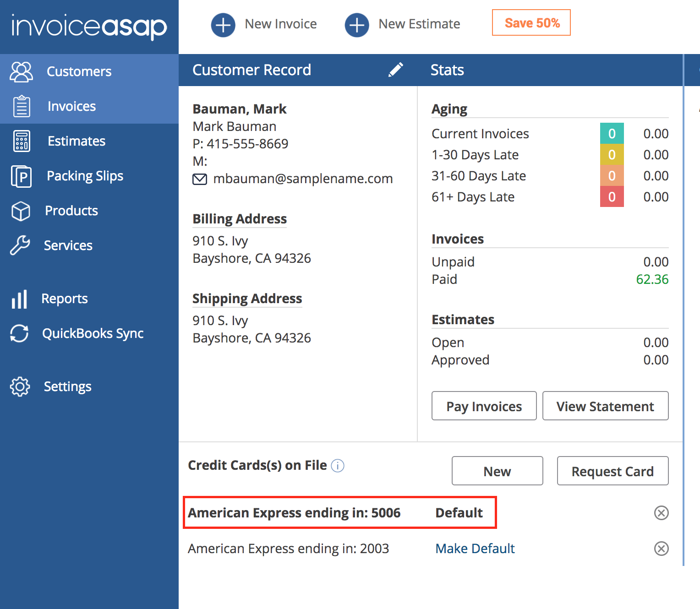Click the teal Current Invoices count badge
The width and height of the screenshot is (700, 609).
612,134
